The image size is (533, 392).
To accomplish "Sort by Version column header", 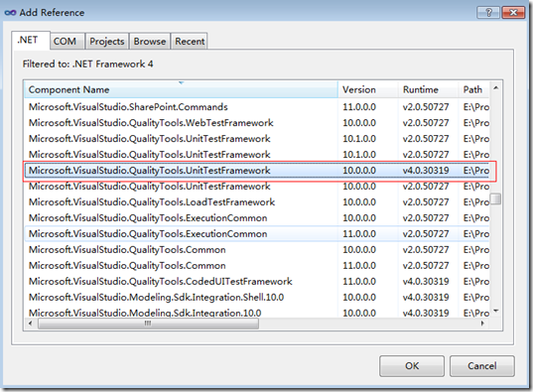I will [x=368, y=89].
